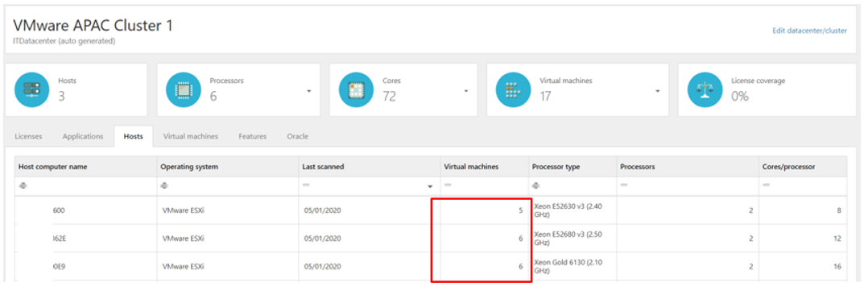Click the Cores/processor filter field

pyautogui.click(x=804, y=185)
